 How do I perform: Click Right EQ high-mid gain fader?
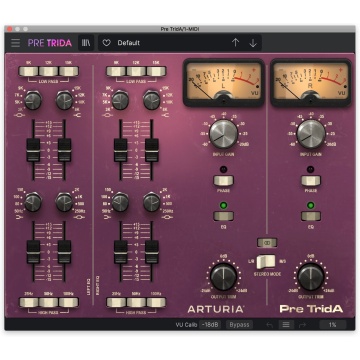[x=121, y=150]
